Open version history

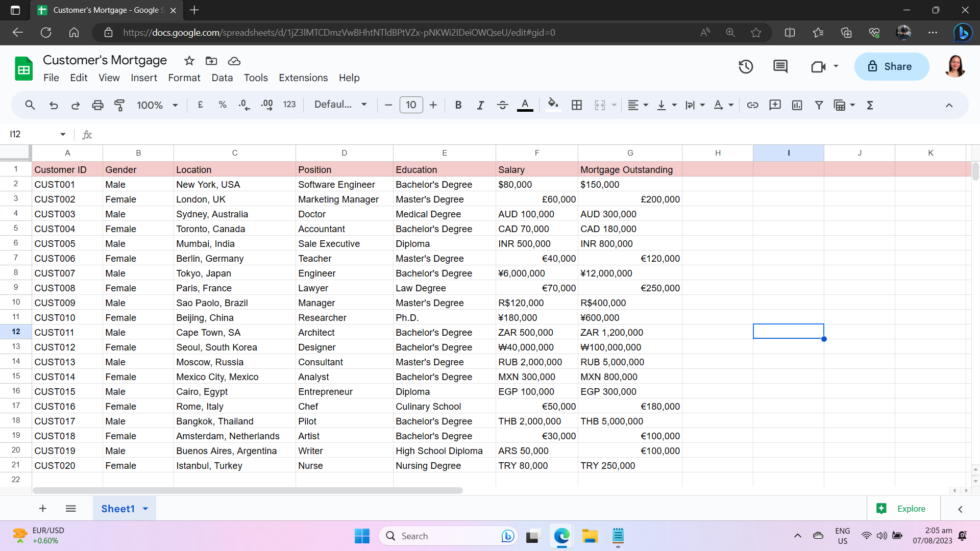(x=746, y=66)
